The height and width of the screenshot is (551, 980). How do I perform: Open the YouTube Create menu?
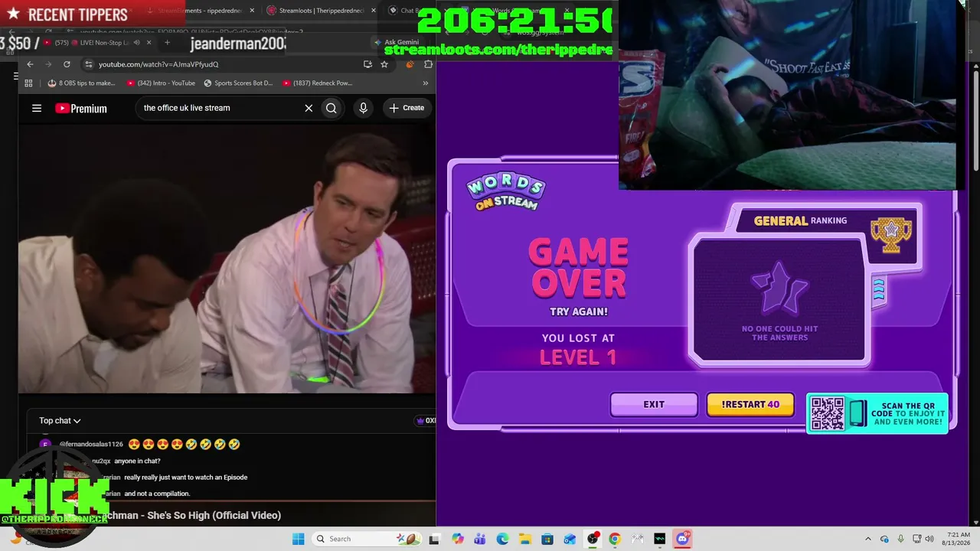click(407, 108)
